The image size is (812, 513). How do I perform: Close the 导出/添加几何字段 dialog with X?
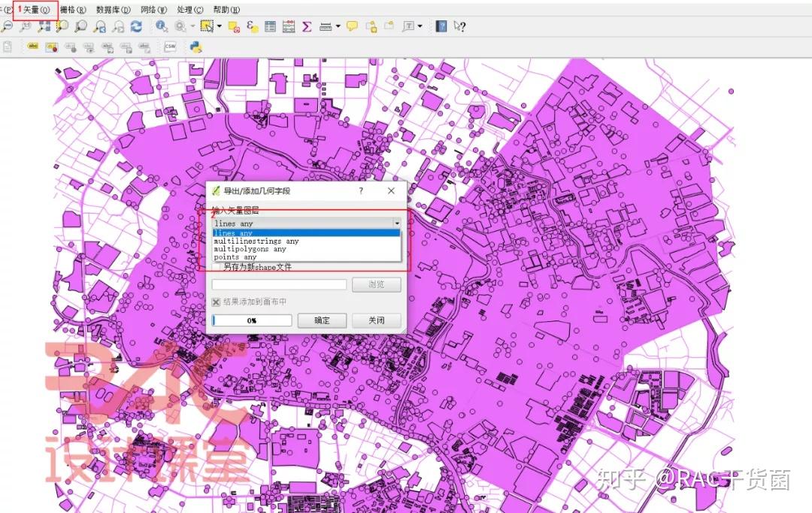391,191
